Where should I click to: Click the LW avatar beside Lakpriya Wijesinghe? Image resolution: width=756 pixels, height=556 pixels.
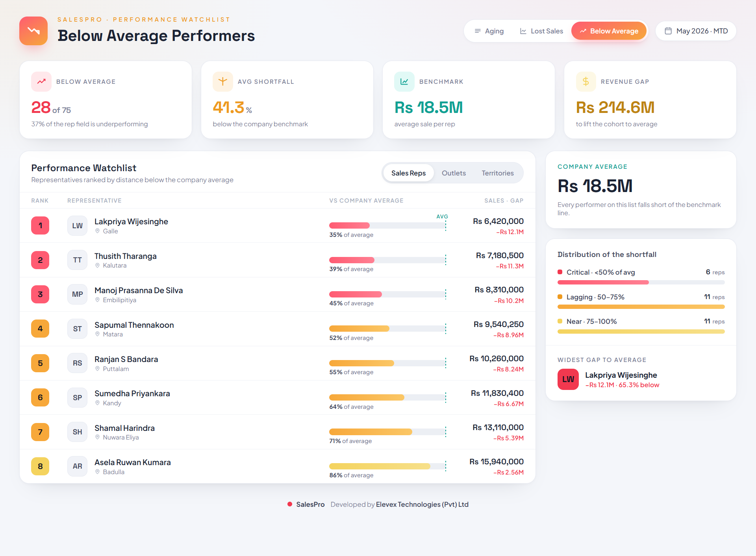(x=77, y=226)
